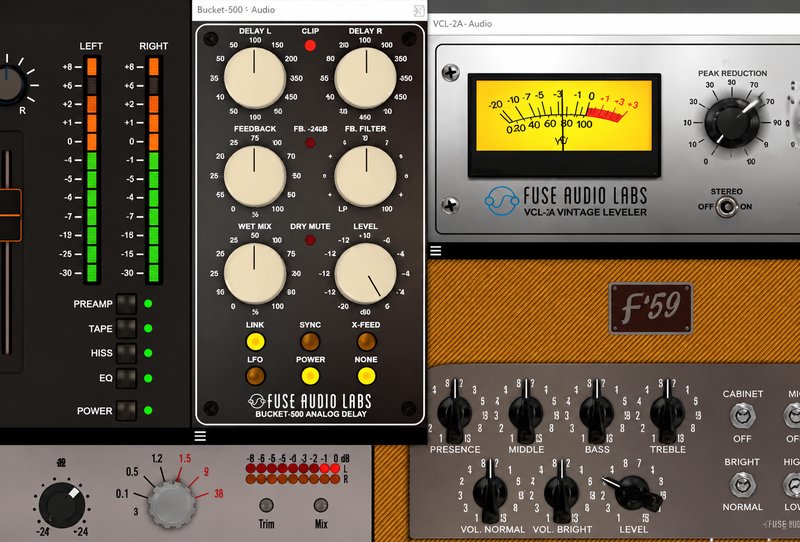Click the HISS button in tape plugin
This screenshot has width=800, height=542.
[x=126, y=353]
